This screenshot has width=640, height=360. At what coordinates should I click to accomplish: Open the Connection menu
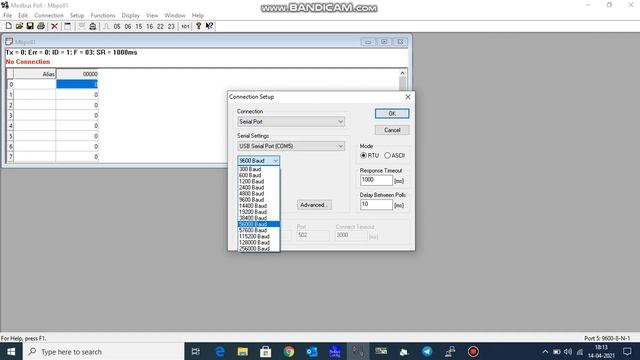click(49, 16)
